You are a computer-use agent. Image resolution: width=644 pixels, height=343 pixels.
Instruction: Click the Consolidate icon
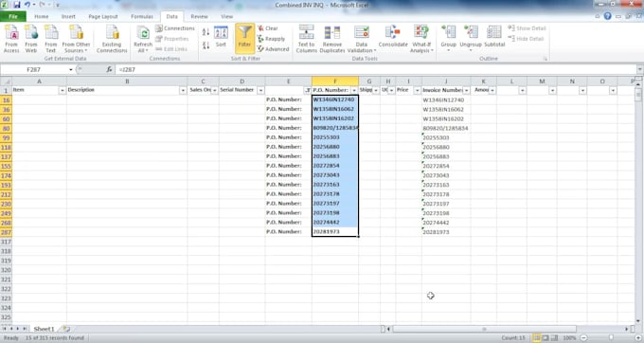[393, 36]
